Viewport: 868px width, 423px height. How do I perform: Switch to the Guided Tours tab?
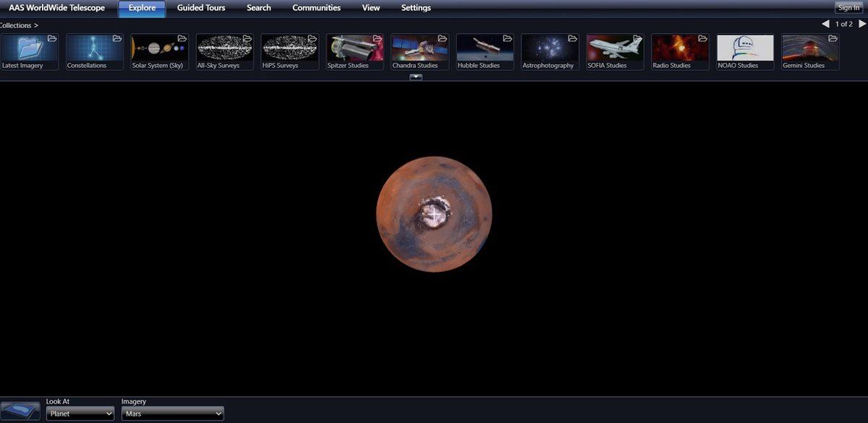201,8
